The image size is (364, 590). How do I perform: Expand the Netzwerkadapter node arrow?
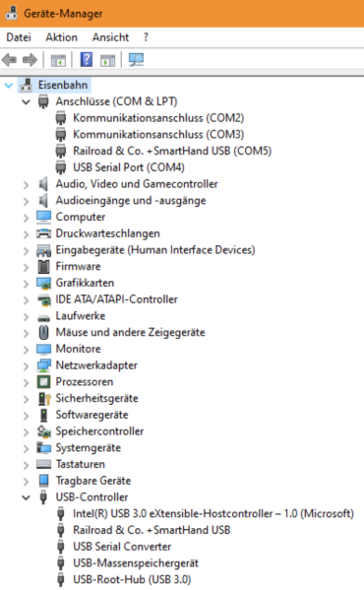tap(26, 366)
